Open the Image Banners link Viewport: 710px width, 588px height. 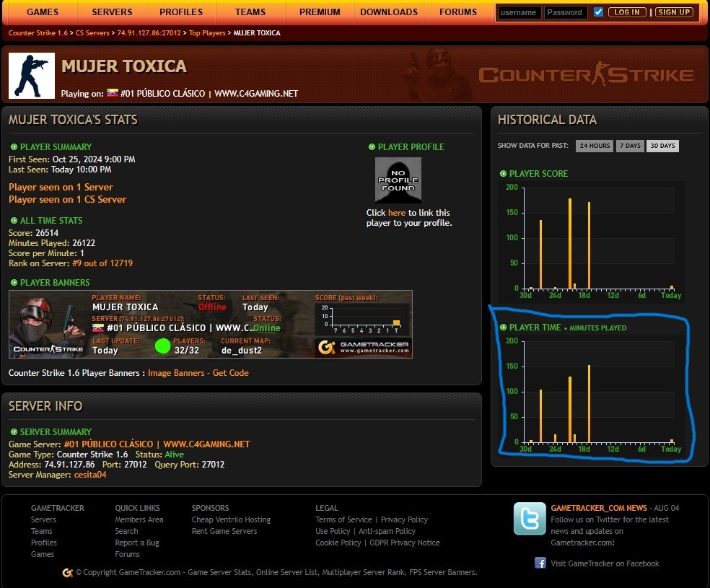point(176,373)
